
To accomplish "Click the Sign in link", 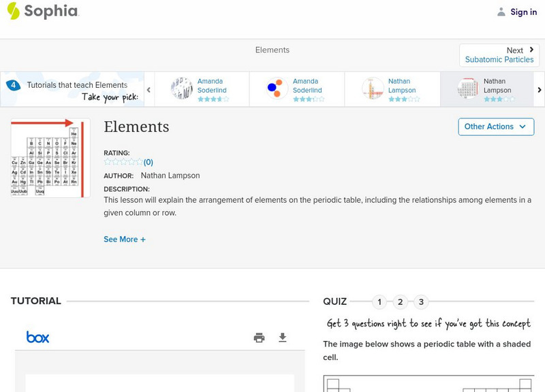I will [523, 12].
